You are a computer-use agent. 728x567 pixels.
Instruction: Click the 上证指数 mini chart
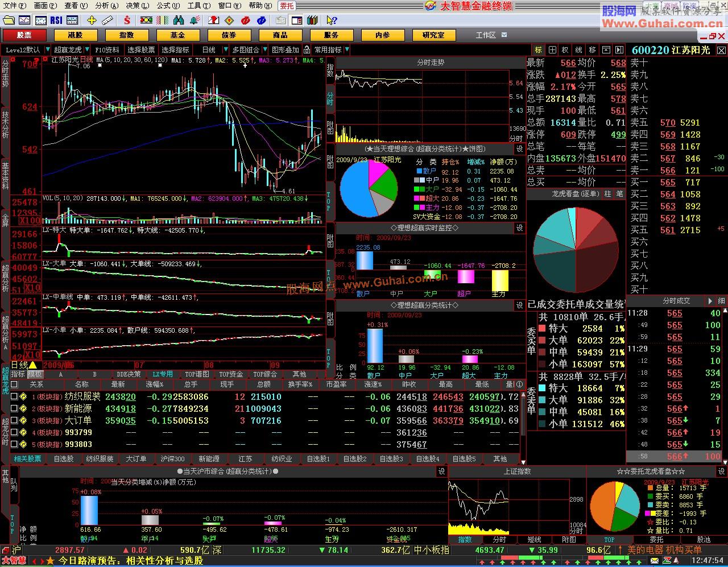509,506
